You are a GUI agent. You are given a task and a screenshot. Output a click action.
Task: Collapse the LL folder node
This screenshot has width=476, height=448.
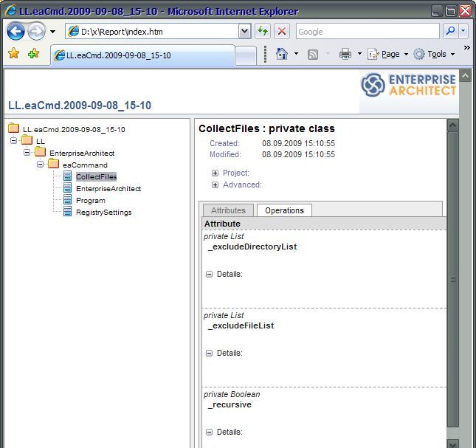click(13, 140)
